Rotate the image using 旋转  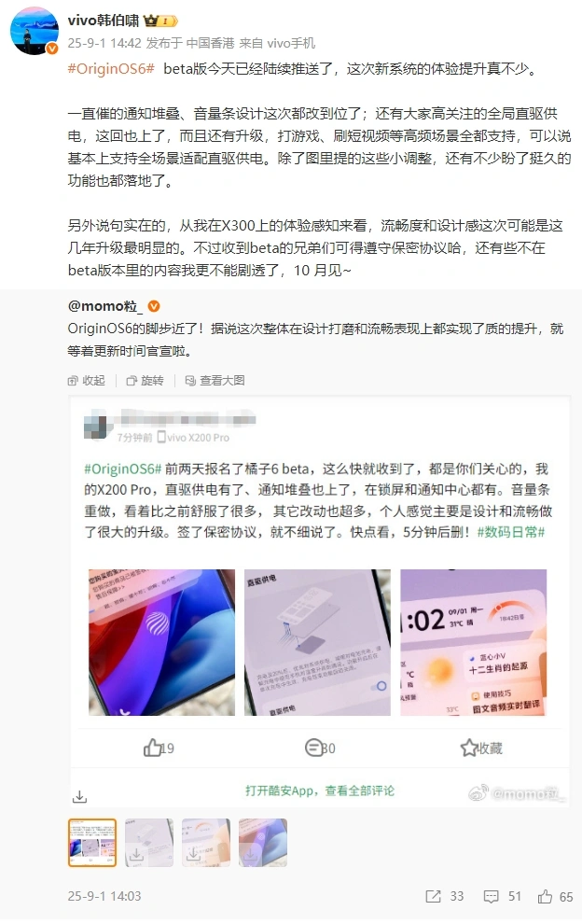(x=145, y=381)
